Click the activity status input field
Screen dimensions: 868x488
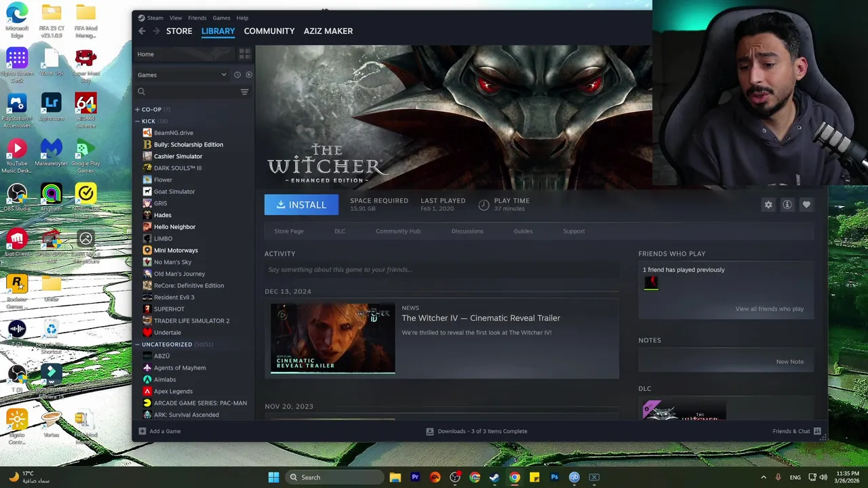(x=441, y=270)
